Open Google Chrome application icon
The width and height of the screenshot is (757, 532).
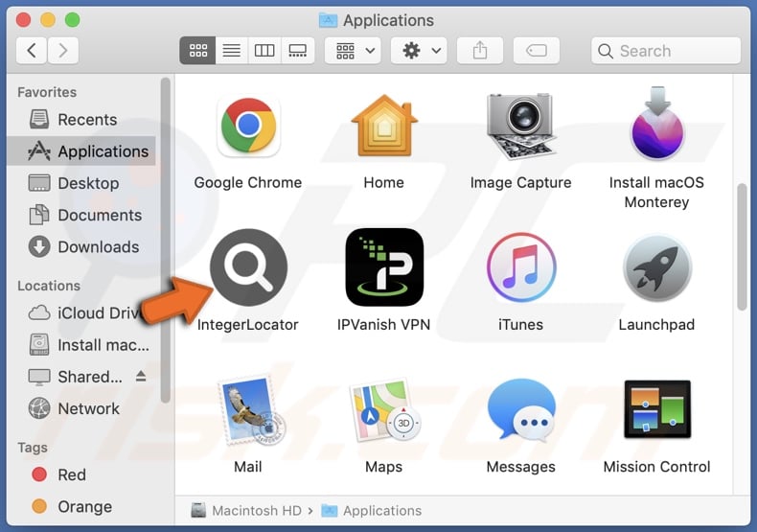(x=248, y=127)
